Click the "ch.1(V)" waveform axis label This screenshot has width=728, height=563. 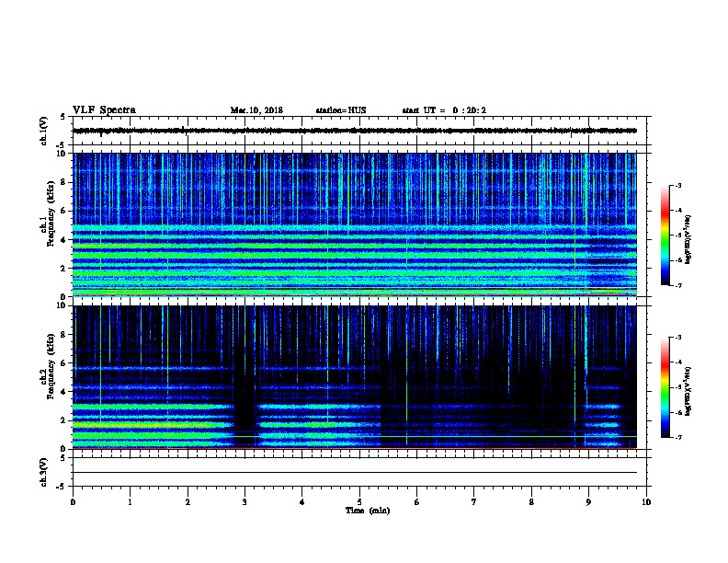coord(43,131)
